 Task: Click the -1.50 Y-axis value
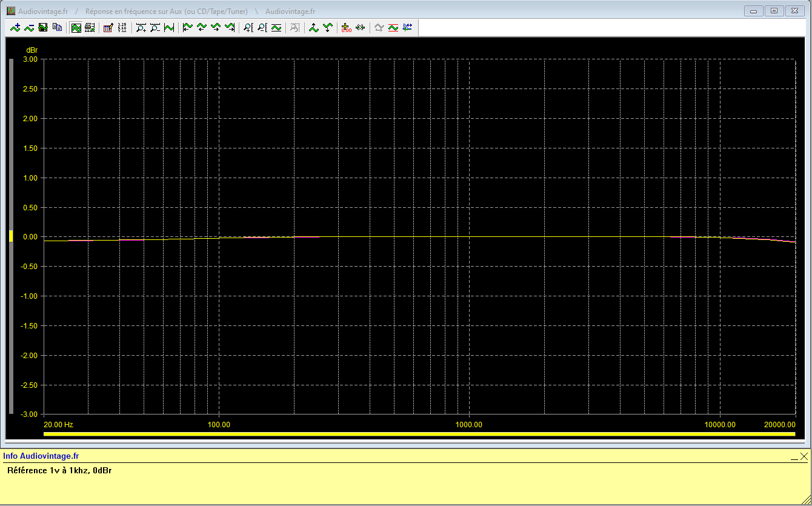click(x=29, y=326)
